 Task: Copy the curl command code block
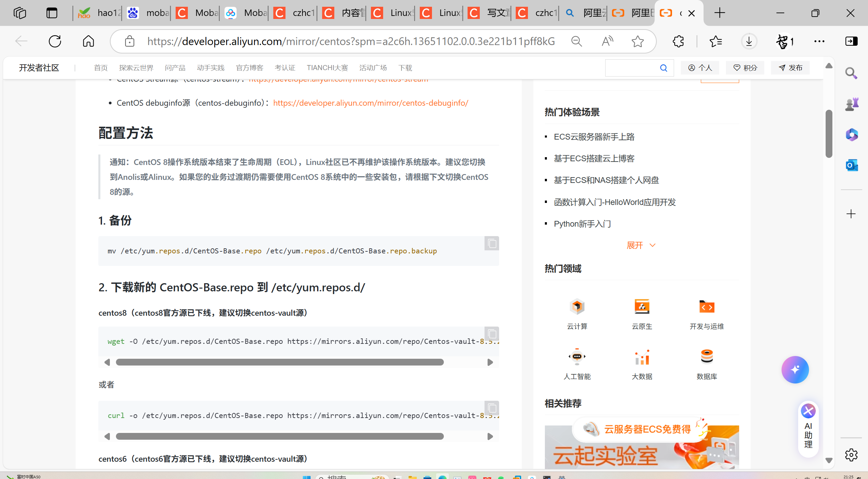[x=491, y=408]
